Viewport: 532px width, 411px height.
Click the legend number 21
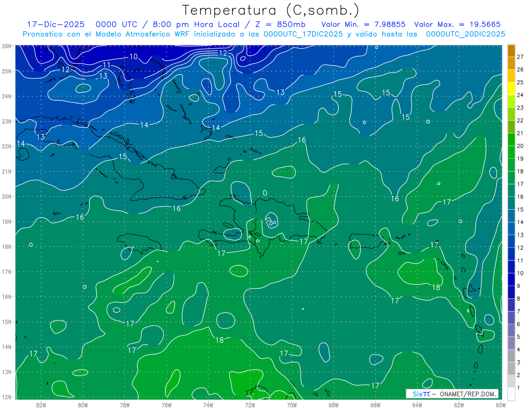coord(520,133)
